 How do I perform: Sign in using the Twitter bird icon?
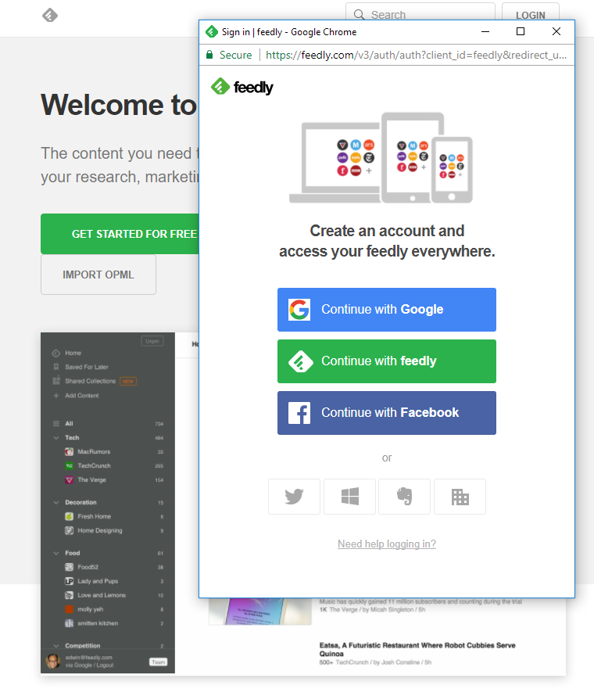(294, 497)
